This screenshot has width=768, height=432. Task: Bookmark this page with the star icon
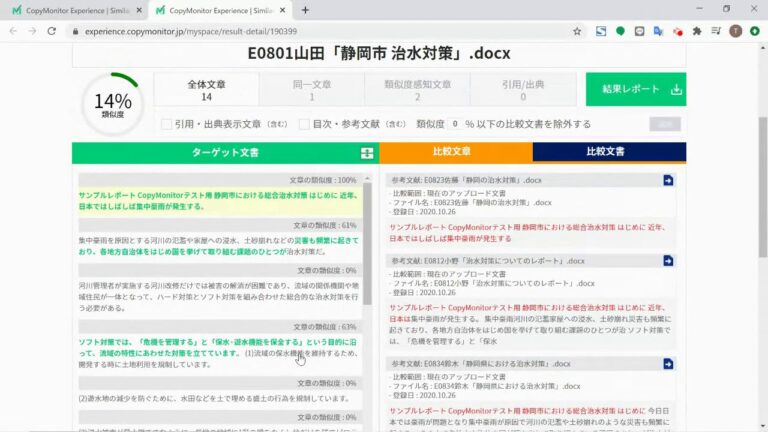577,31
